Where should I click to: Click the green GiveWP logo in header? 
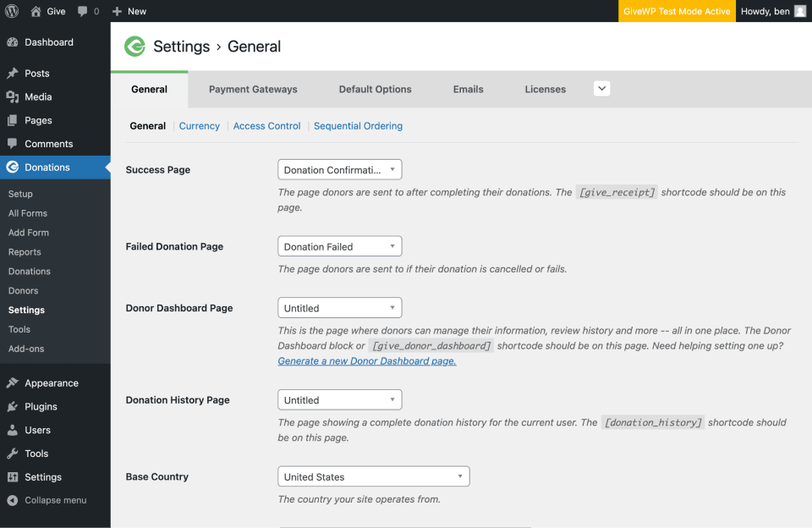pos(134,47)
